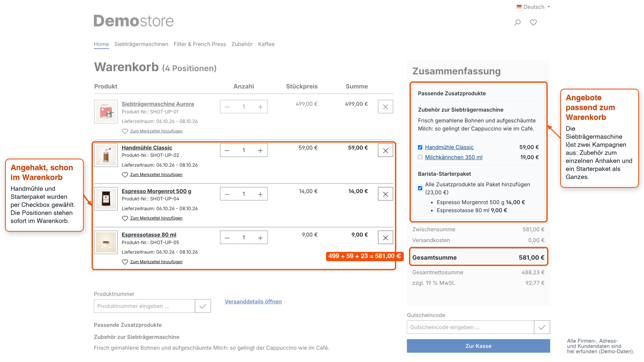Click the Gutscheincode eingeben input field

(x=470, y=327)
